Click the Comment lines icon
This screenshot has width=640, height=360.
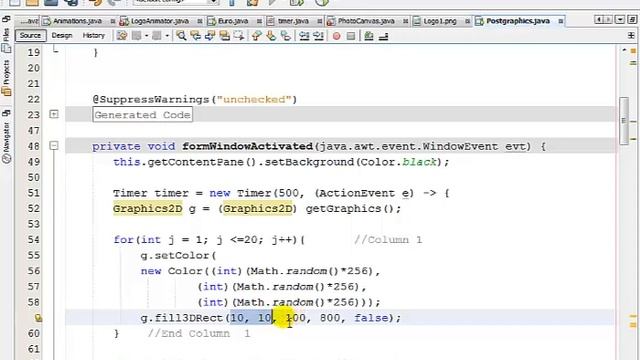(369, 36)
